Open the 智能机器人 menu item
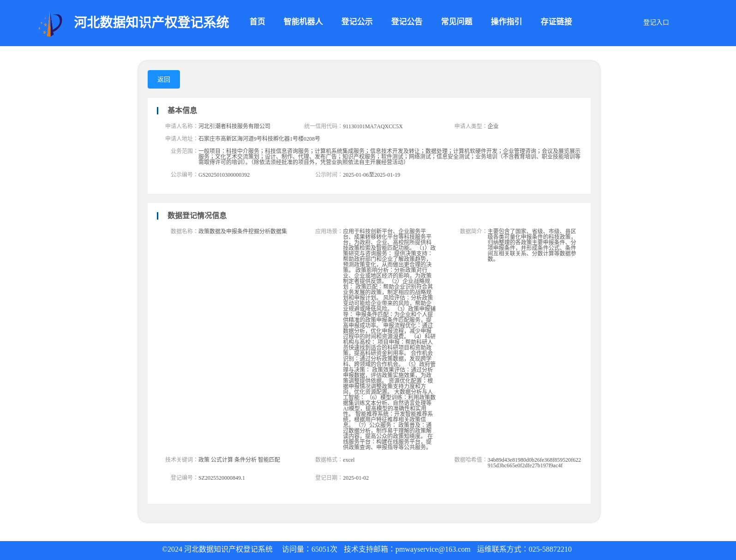 tap(303, 22)
